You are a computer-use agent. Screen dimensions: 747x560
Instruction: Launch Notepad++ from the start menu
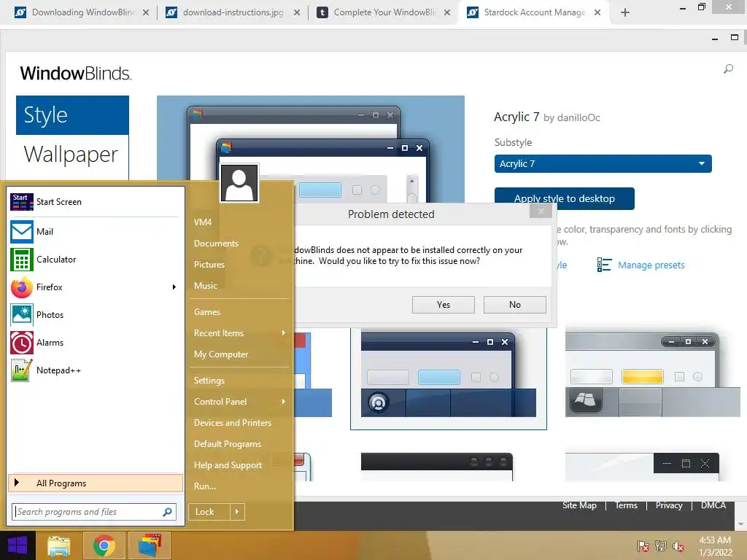point(58,370)
